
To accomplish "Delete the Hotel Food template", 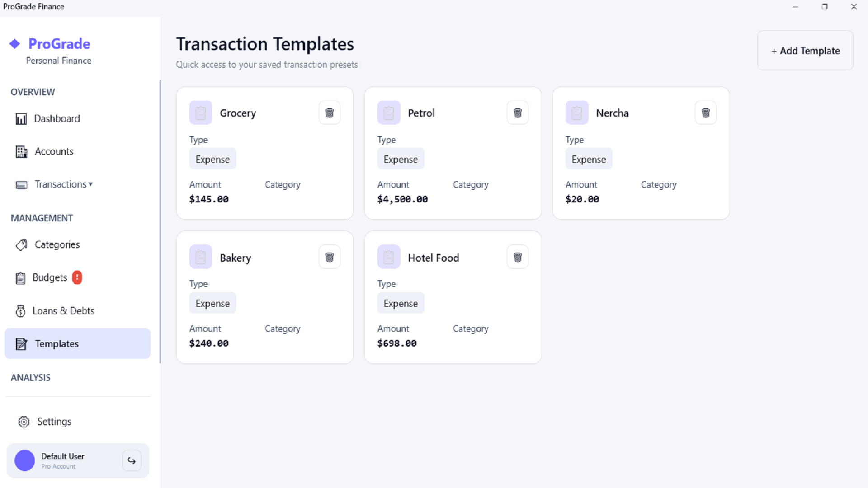I will (518, 257).
